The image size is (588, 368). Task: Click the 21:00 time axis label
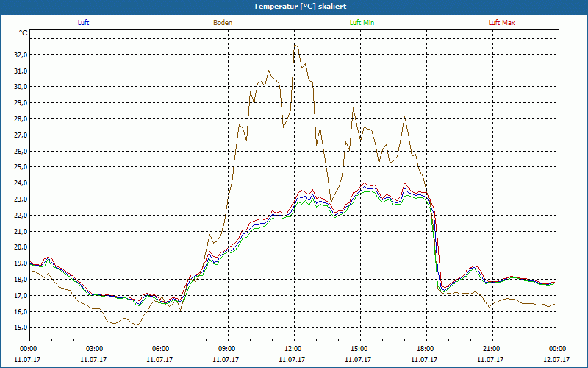490,349
